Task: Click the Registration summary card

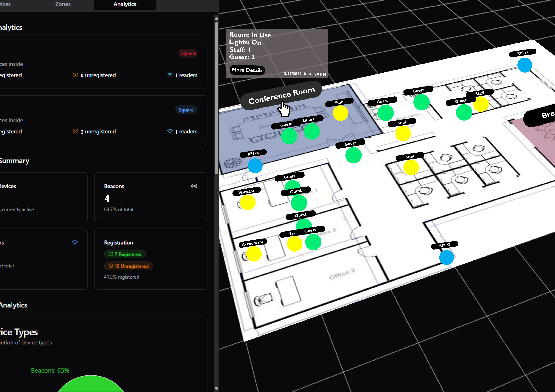Action: click(151, 259)
